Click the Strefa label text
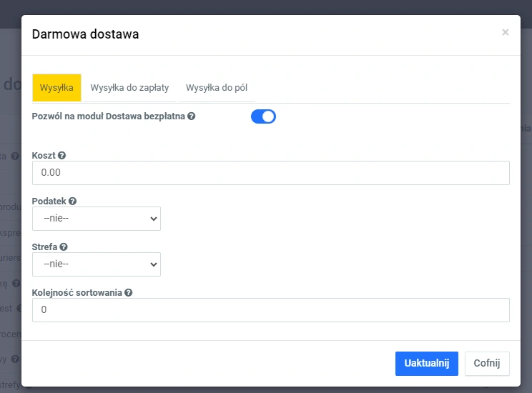 pos(44,247)
